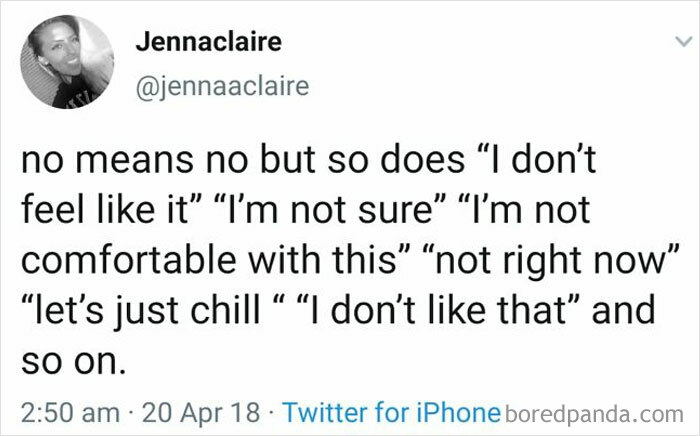Click the word "iPhone" in the footer
The height and width of the screenshot is (436, 700).
458,412
